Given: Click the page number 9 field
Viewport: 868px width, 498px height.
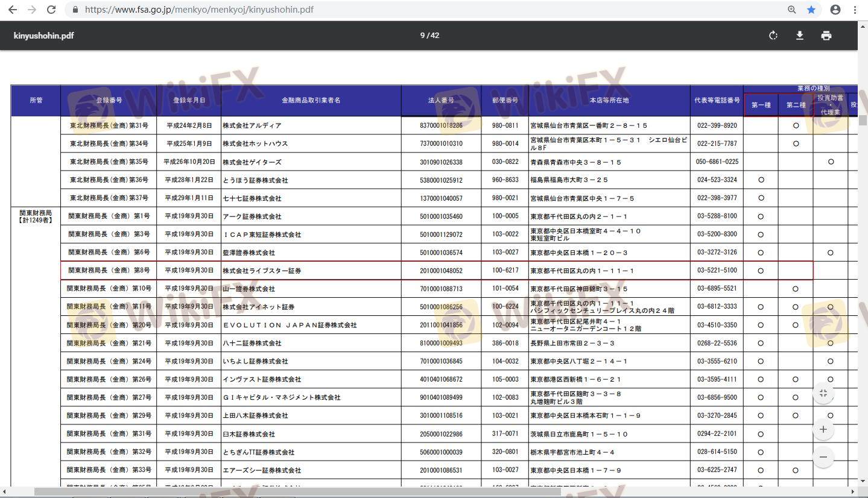Looking at the screenshot, I should (x=422, y=36).
